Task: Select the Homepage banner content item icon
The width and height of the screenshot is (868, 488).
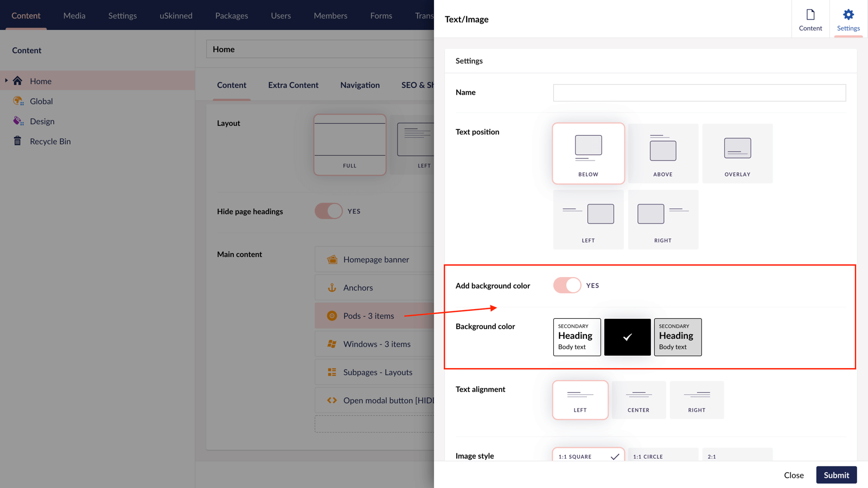Action: click(x=332, y=259)
